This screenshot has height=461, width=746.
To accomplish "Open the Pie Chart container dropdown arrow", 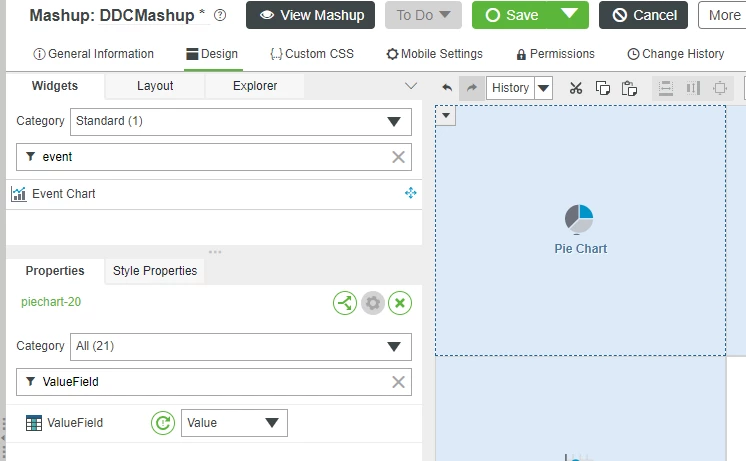I will pos(446,116).
